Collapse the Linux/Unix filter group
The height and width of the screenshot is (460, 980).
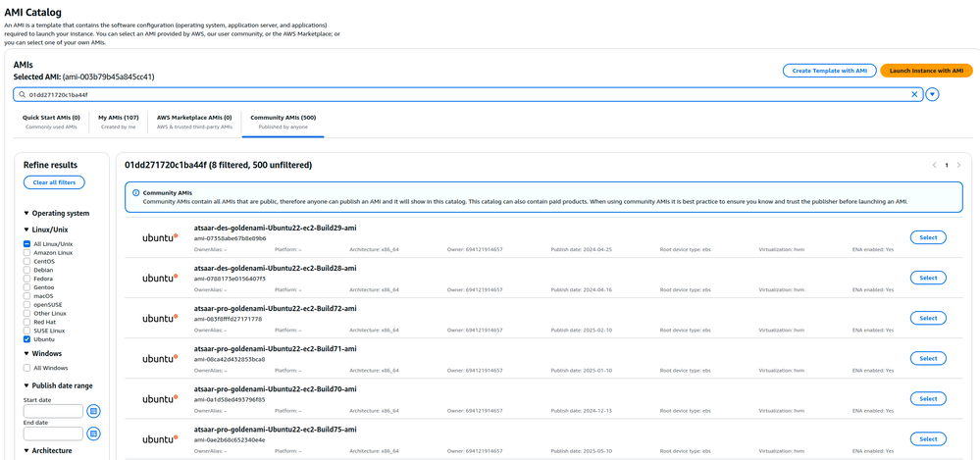click(26, 230)
